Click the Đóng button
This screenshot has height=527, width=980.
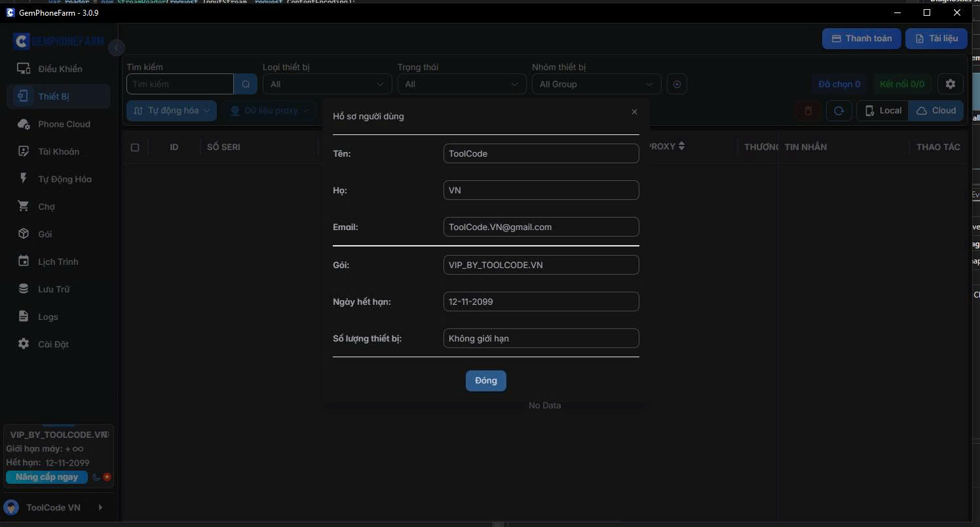coord(486,381)
